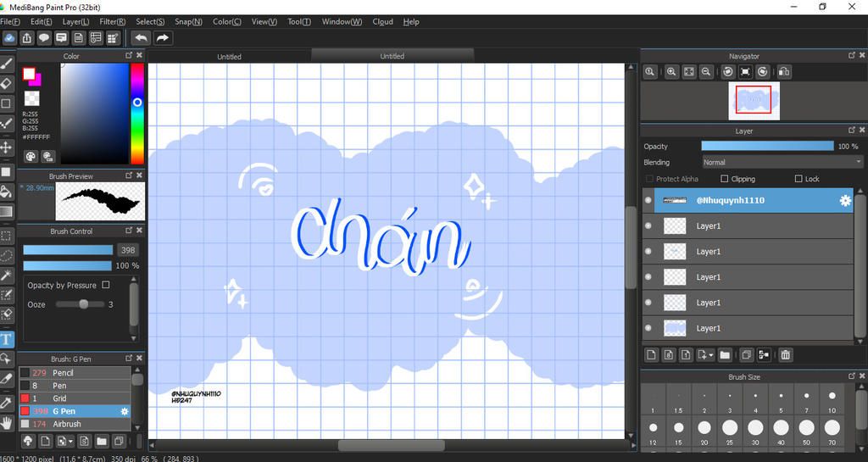The height and width of the screenshot is (462, 868).
Task: Enable Opacity by Pressure checkbox
Action: coord(106,285)
